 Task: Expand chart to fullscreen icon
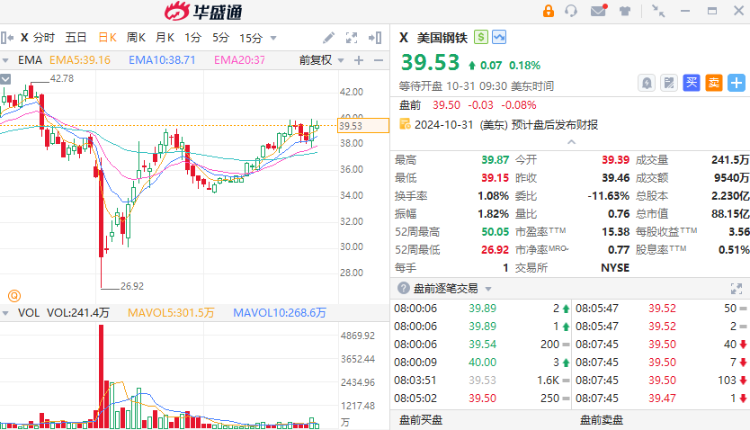click(352, 38)
